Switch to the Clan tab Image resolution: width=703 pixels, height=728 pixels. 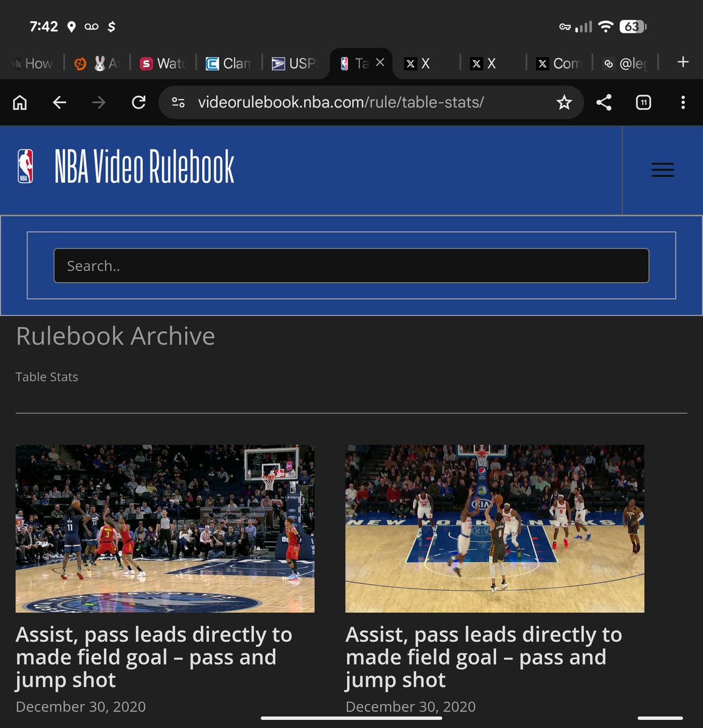(x=228, y=63)
